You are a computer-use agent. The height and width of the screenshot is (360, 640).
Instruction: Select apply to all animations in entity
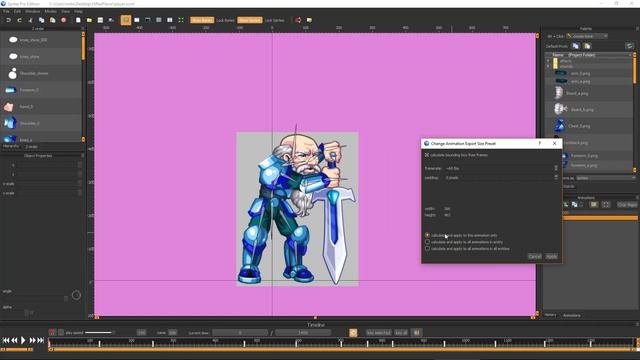[427, 242]
